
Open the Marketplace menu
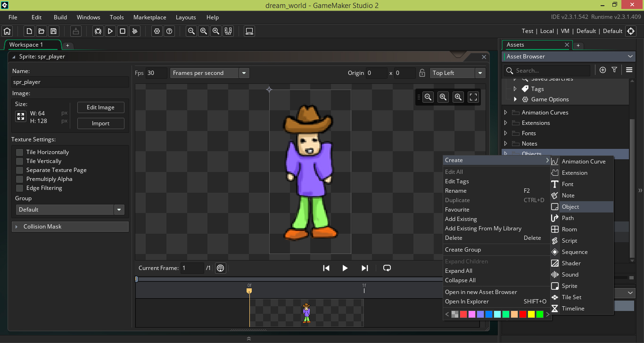pyautogui.click(x=150, y=17)
